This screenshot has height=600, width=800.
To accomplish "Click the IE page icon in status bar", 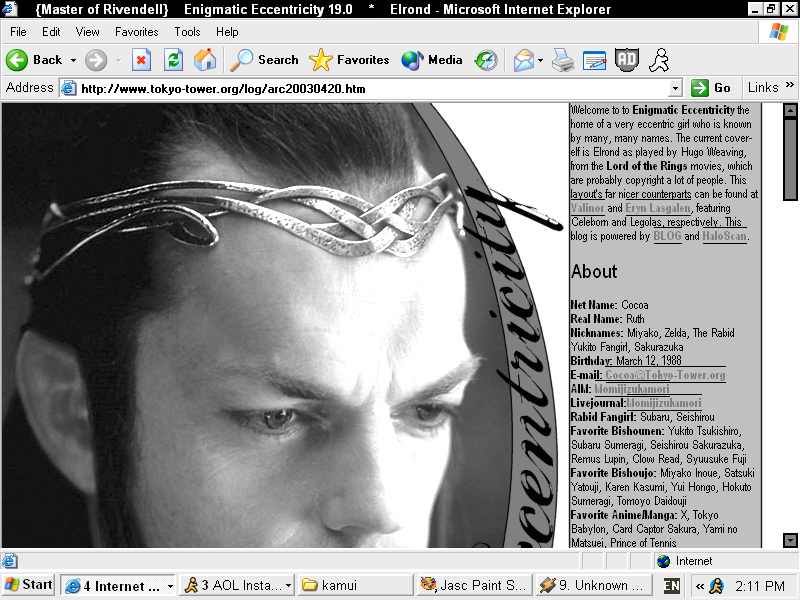I will (10, 561).
